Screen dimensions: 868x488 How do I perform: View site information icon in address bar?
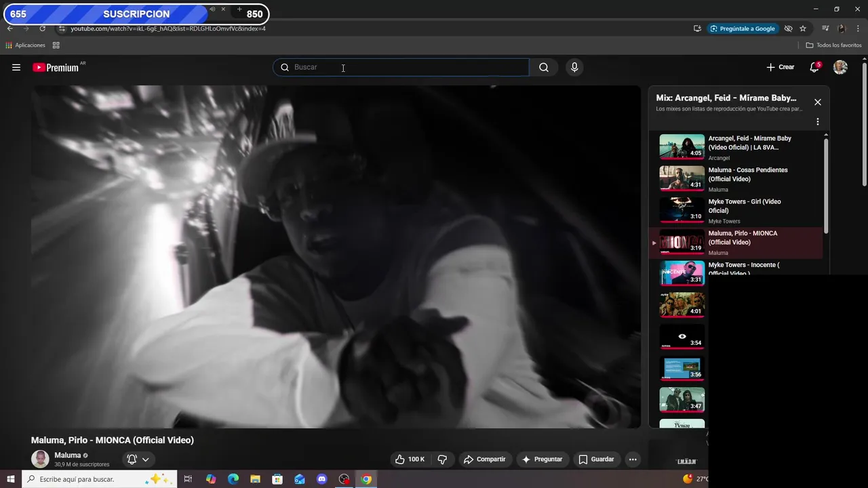[x=62, y=28]
